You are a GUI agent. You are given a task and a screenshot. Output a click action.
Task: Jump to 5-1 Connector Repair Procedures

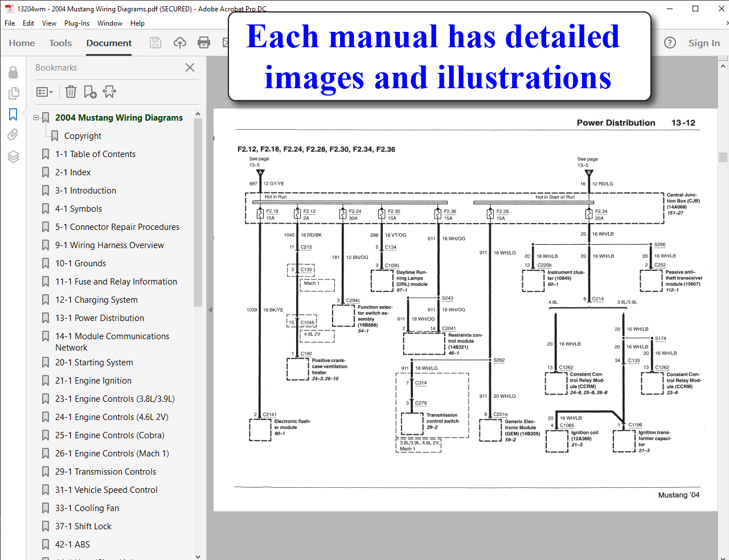click(117, 227)
